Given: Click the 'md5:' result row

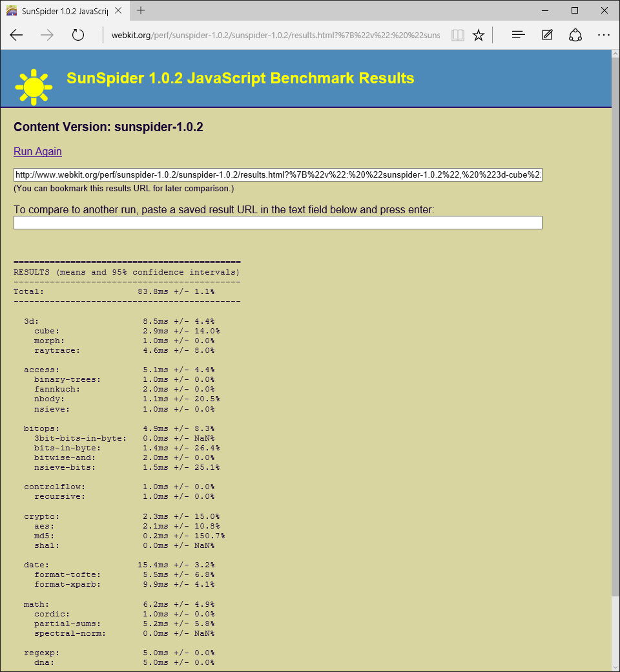Looking at the screenshot, I should tap(129, 536).
